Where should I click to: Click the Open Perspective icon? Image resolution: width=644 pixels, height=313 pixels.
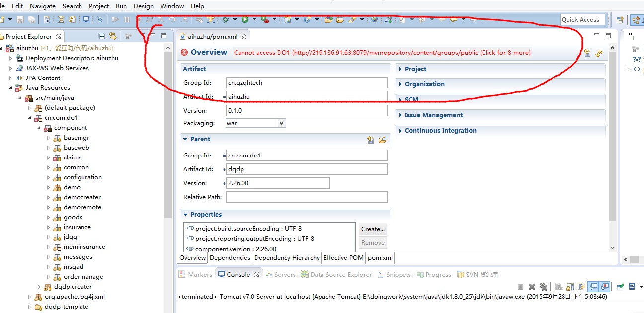coord(620,20)
